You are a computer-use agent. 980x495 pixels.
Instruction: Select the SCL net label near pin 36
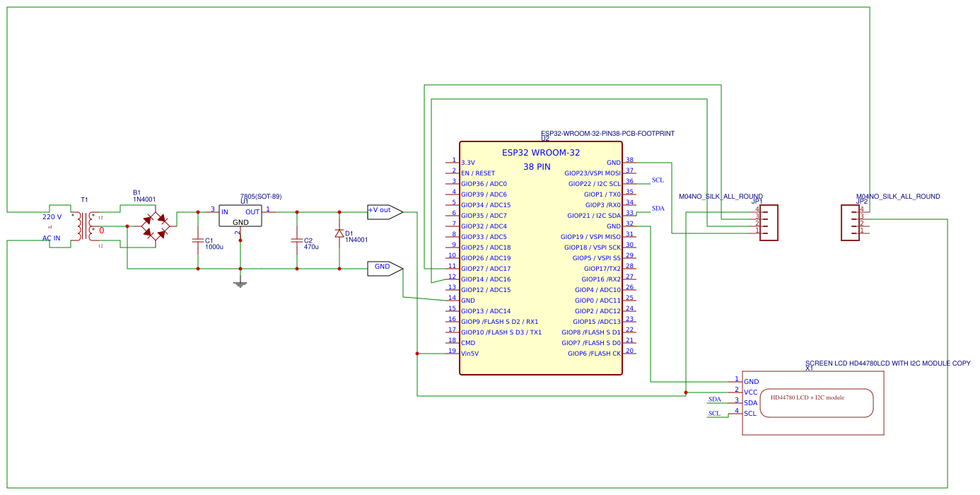tap(658, 180)
